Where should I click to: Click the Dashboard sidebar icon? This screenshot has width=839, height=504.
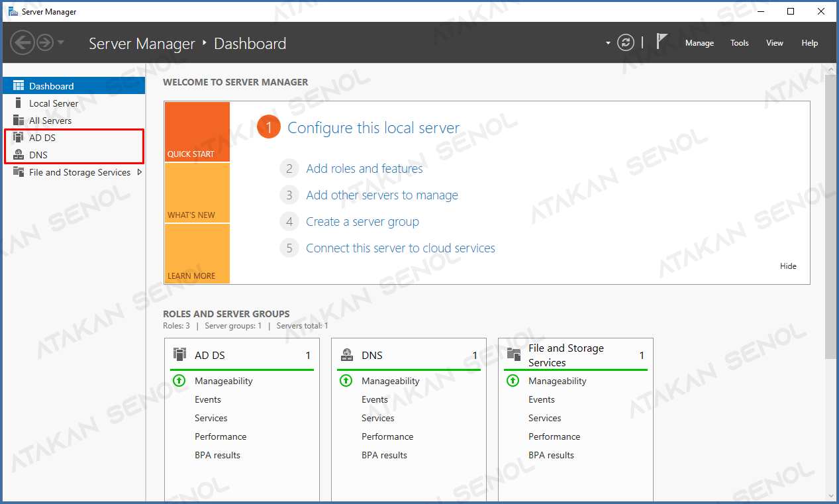[19, 86]
